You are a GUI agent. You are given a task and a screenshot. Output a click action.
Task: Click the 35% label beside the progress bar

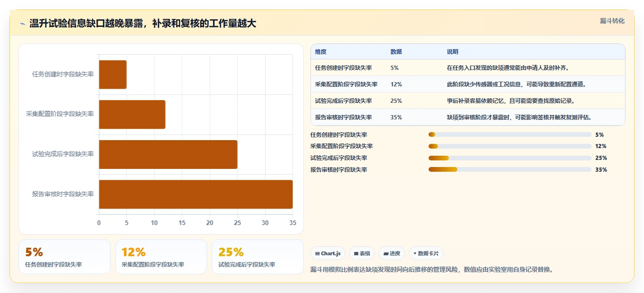click(601, 170)
